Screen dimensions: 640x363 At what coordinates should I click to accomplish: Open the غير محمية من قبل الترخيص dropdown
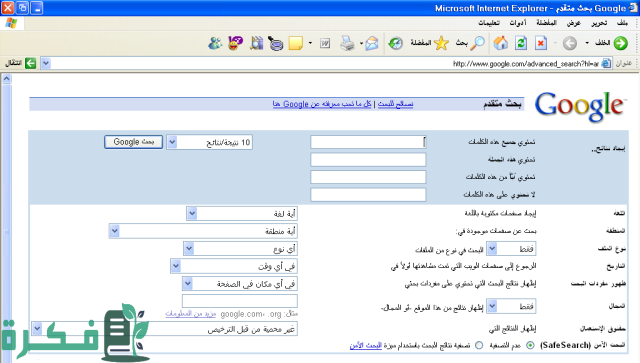[164, 329]
